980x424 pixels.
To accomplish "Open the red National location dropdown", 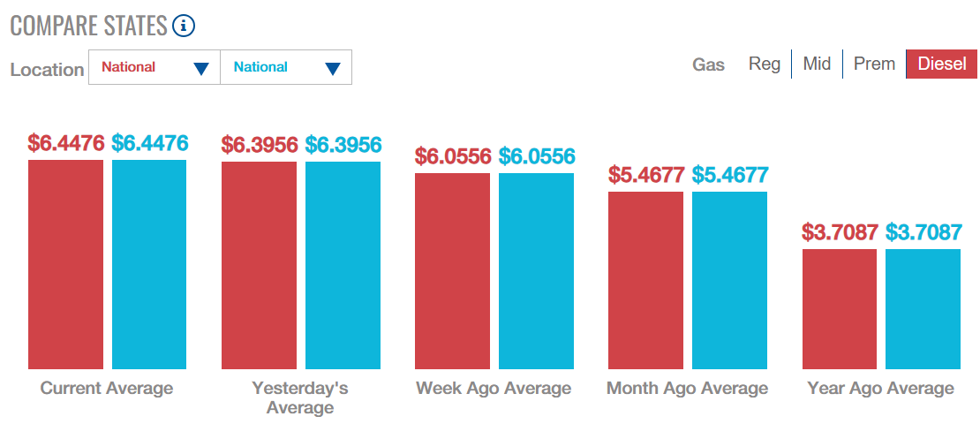I will 155,67.
